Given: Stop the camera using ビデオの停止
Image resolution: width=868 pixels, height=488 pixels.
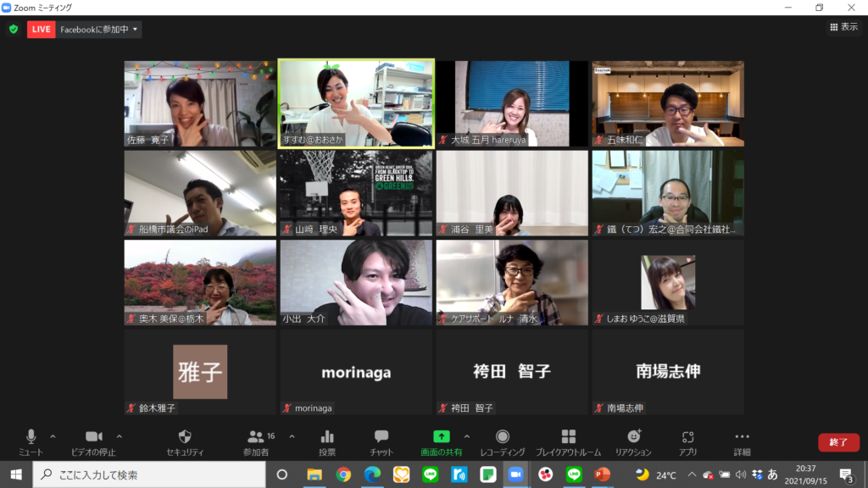Looking at the screenshot, I should 93,441.
